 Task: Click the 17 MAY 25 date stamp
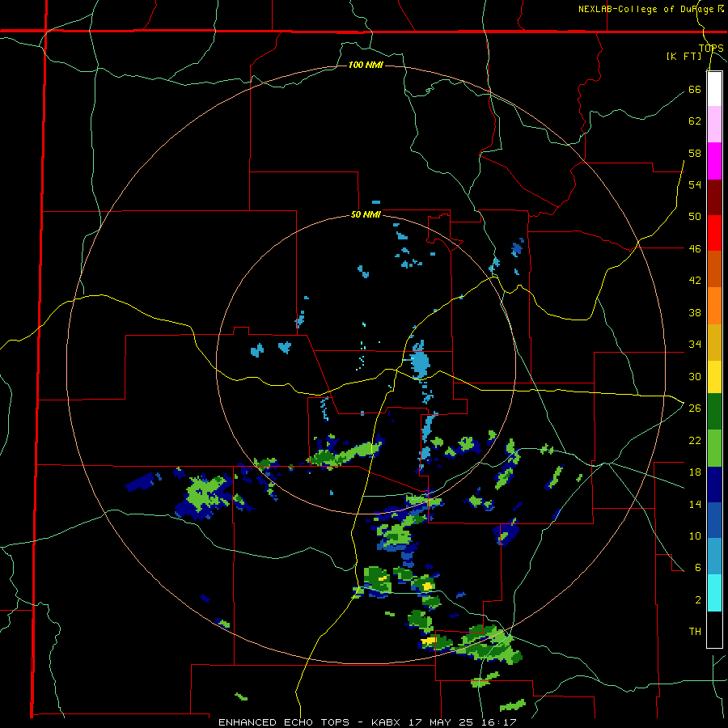click(441, 722)
